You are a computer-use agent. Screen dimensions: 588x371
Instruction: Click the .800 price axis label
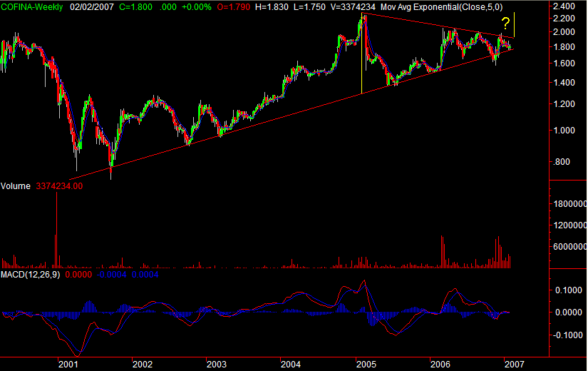562,162
